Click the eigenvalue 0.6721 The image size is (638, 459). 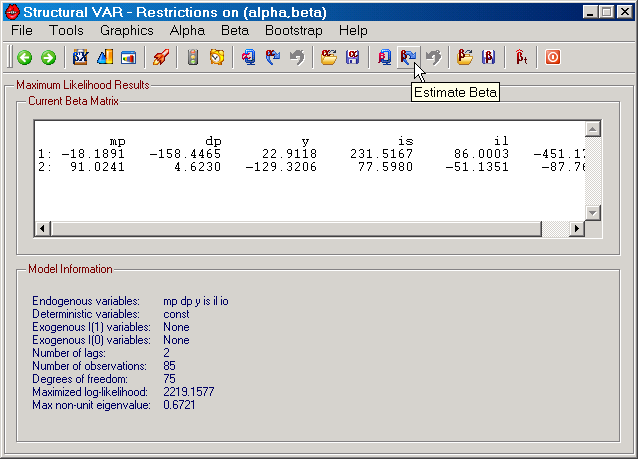point(179,405)
